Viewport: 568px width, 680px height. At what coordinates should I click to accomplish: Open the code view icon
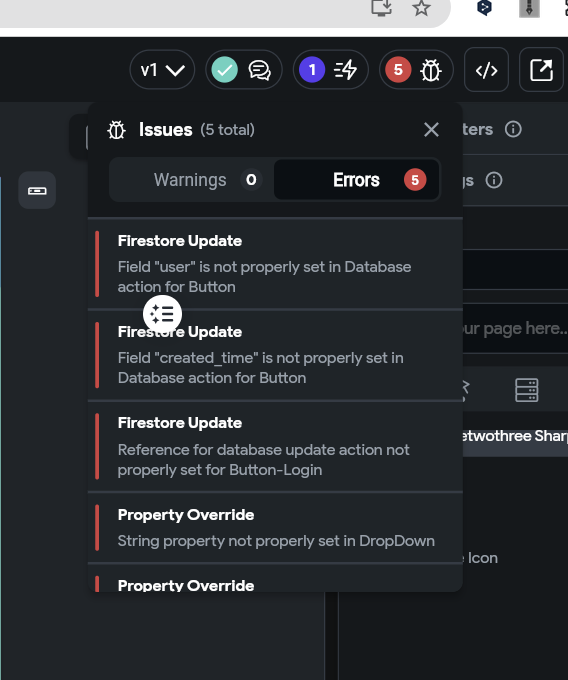(x=486, y=70)
